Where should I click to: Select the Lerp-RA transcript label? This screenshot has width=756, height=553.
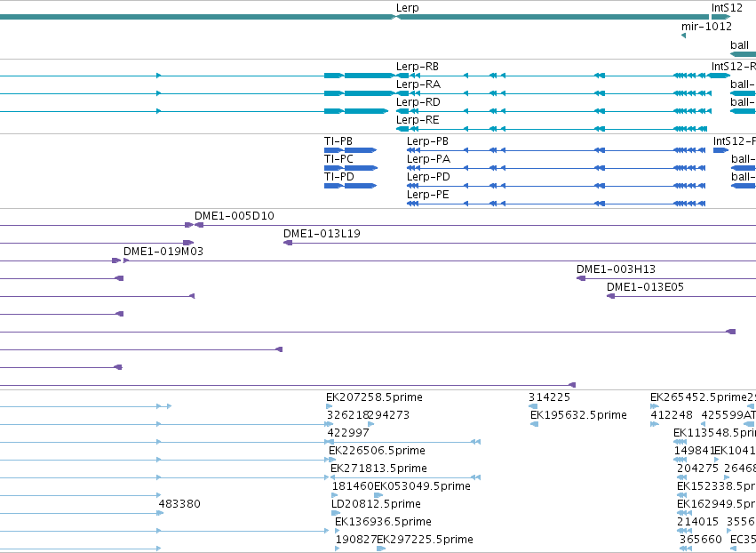click(x=418, y=84)
